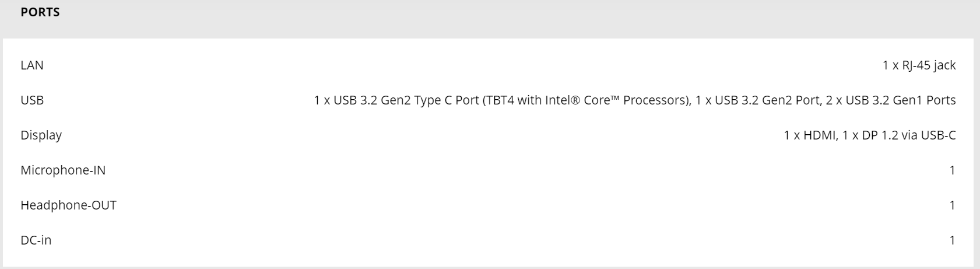980x269 pixels.
Task: Select the DC-in row label
Action: [x=36, y=240]
